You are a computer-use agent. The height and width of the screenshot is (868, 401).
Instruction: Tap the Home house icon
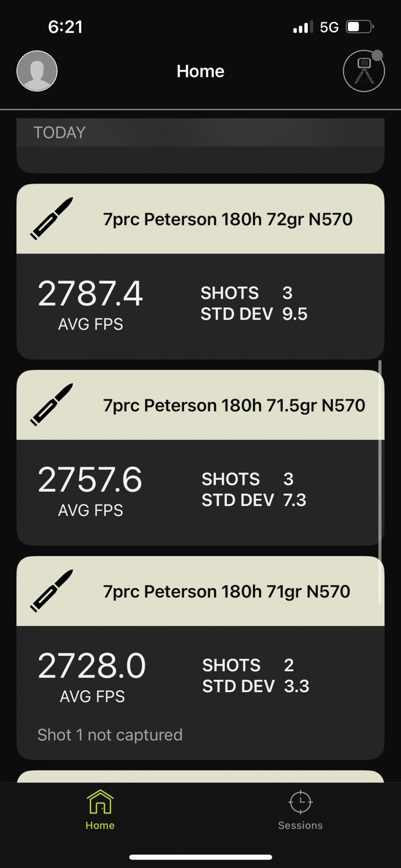tap(100, 801)
